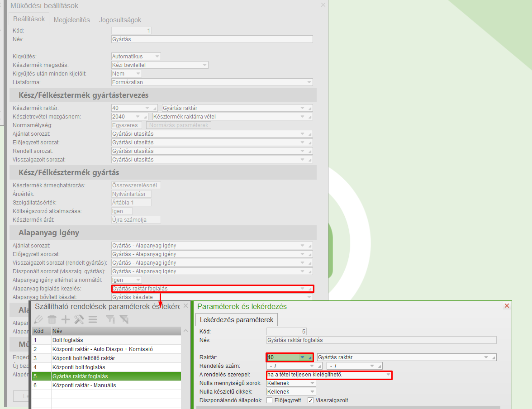Open the Kigyűjtés dropdown showing Automatikus
The image size is (532, 409).
157,57
